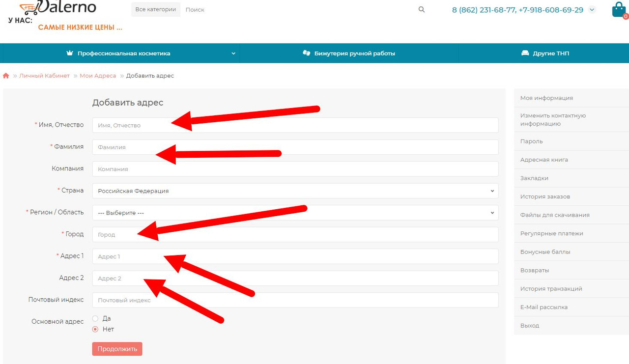Open the shopping bag cart icon
Image resolution: width=629 pixels, height=364 pixels.
pyautogui.click(x=619, y=9)
